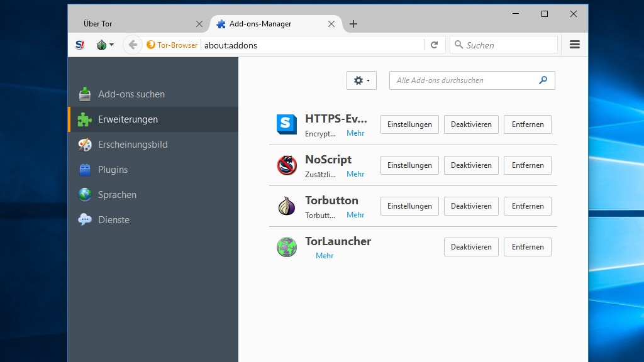Click the green puzzle Erweiterungen icon
Viewport: 644px width, 362px height.
[x=85, y=119]
